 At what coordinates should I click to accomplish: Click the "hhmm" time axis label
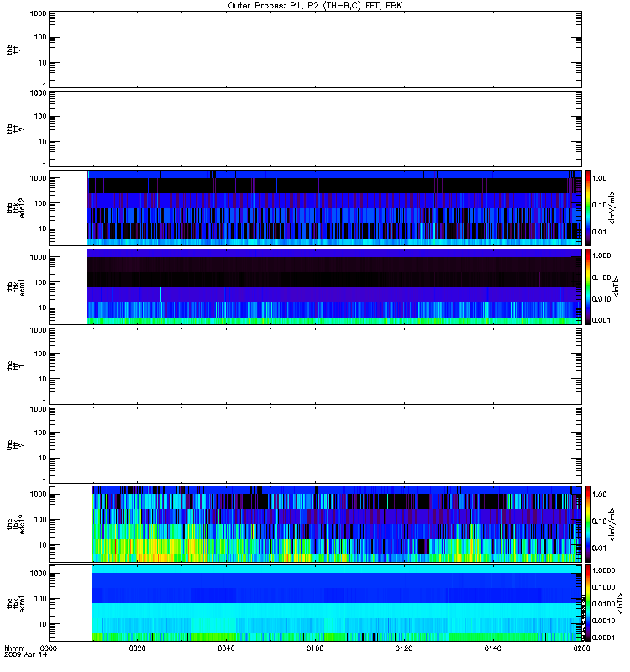coord(14,648)
